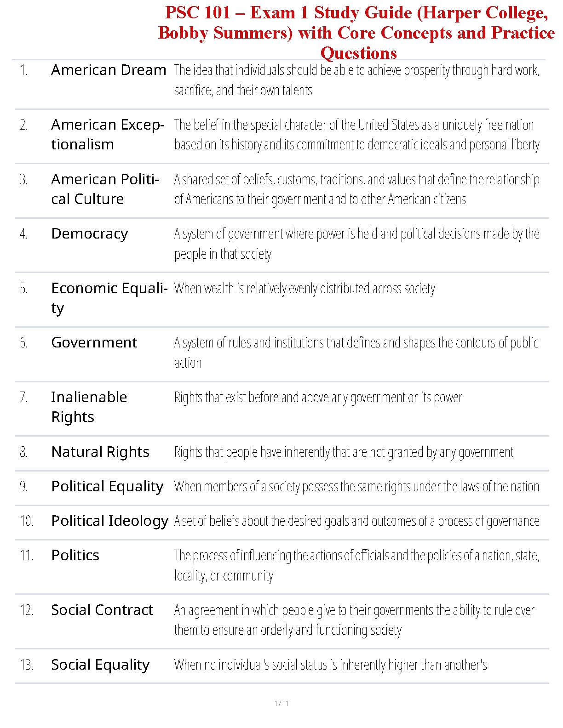The image size is (563, 728).
Task: Click the "Economic Equality" term
Action: coord(109,297)
